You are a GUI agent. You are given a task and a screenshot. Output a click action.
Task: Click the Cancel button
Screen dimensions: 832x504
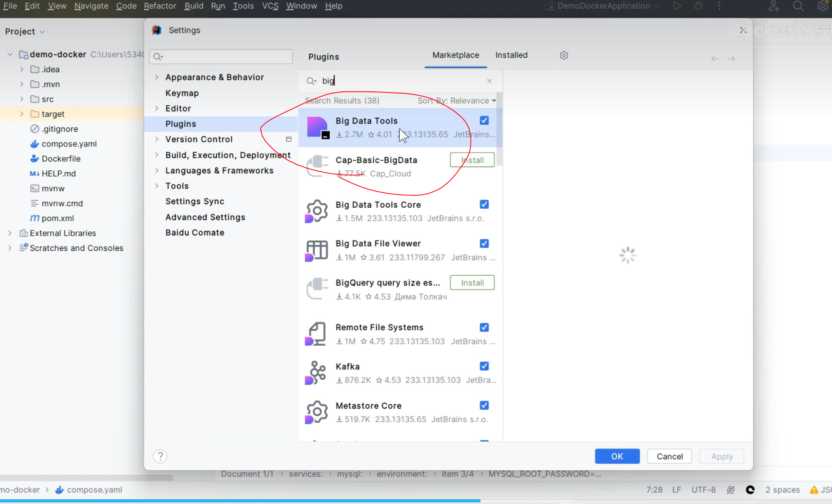click(x=670, y=456)
